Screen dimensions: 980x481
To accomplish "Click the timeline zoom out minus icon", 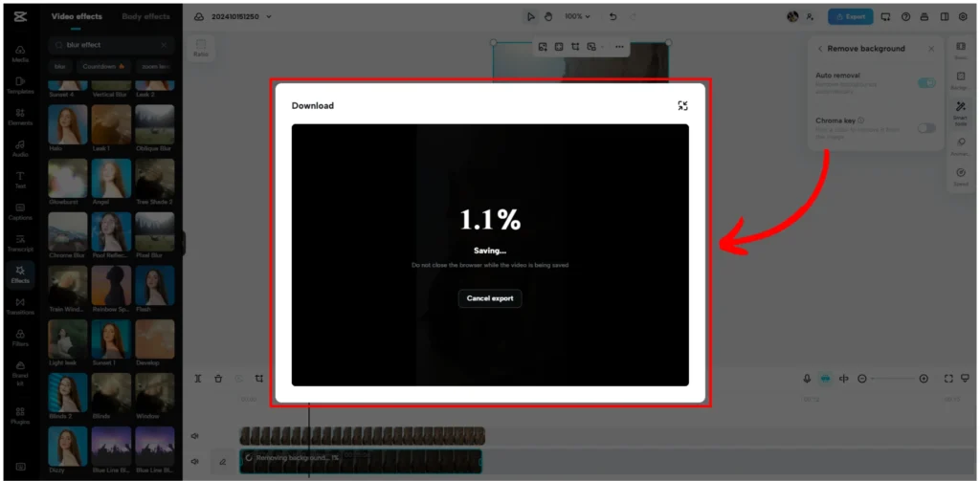I will pyautogui.click(x=862, y=379).
